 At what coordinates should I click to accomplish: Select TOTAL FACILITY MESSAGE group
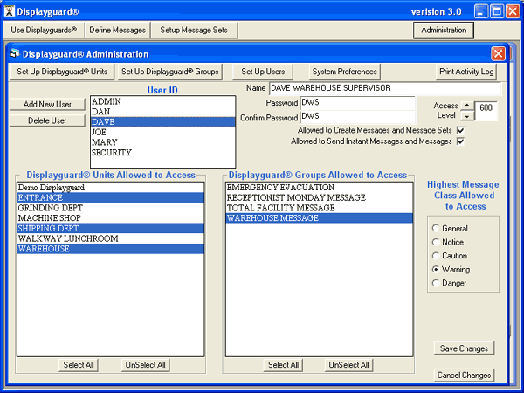pos(319,208)
